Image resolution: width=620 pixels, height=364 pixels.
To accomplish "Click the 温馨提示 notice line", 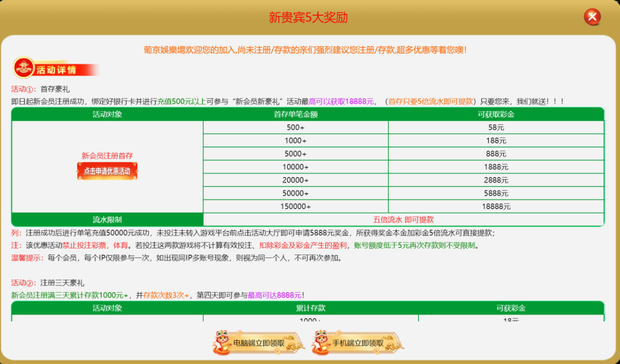I will click(176, 258).
